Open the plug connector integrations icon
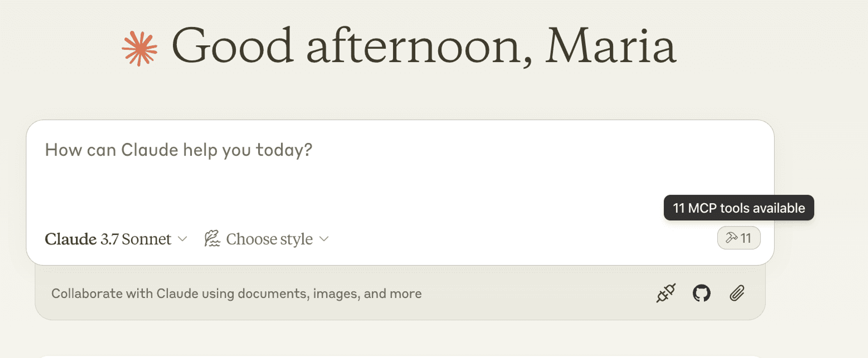Image resolution: width=868 pixels, height=358 pixels. 666,293
